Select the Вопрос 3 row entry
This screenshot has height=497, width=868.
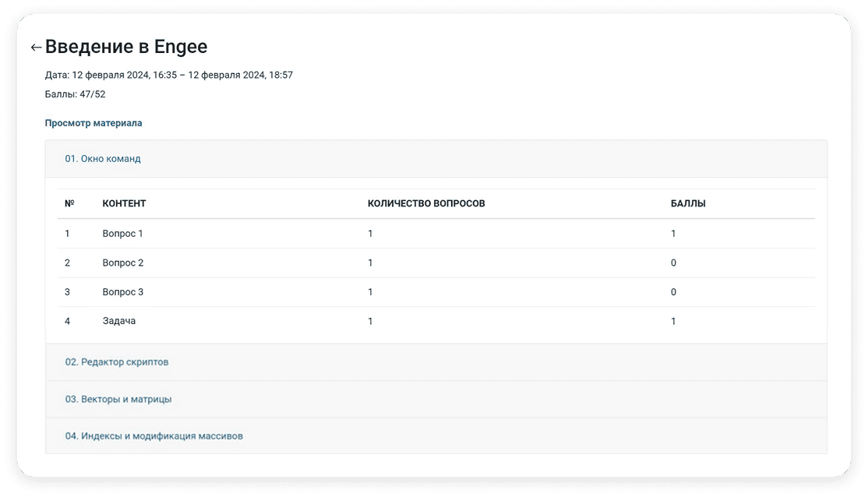123,292
